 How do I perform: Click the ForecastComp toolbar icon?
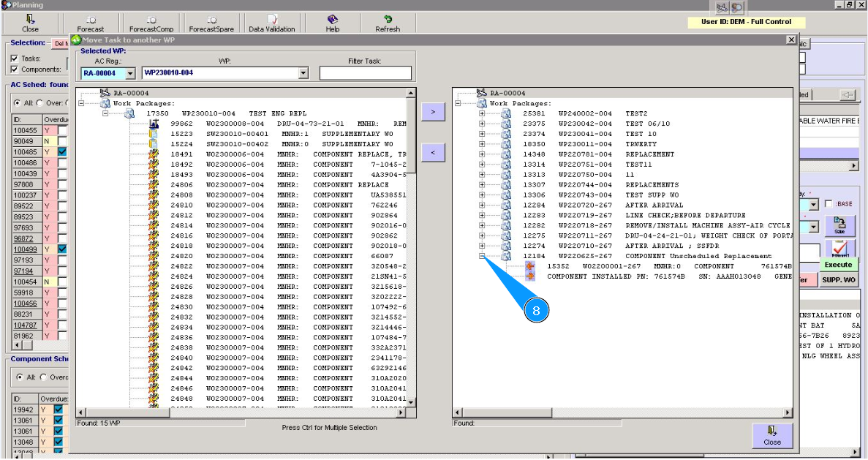point(150,20)
